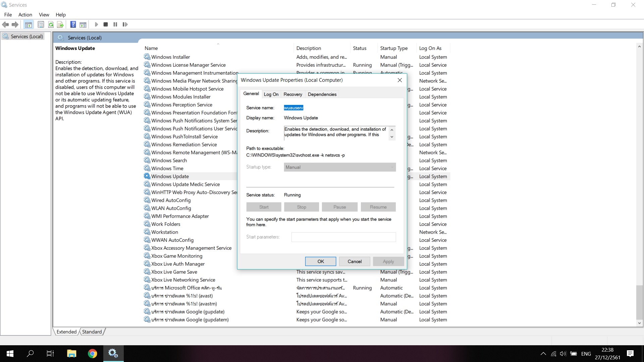Click the Show/Hide Action Pane icon
This screenshot has width=644, height=362.
83,24
